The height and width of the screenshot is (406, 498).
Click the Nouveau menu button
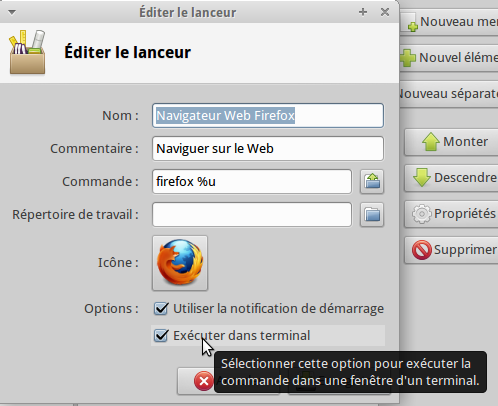point(449,22)
